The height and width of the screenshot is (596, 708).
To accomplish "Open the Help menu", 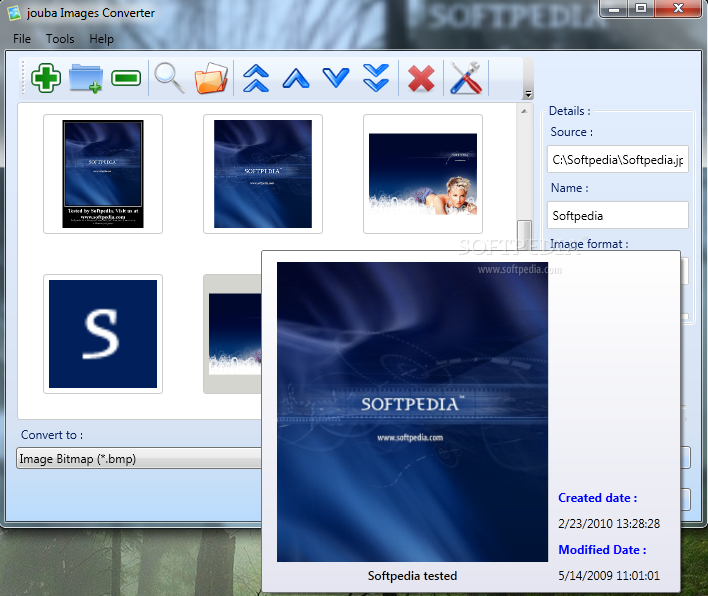I will point(102,39).
